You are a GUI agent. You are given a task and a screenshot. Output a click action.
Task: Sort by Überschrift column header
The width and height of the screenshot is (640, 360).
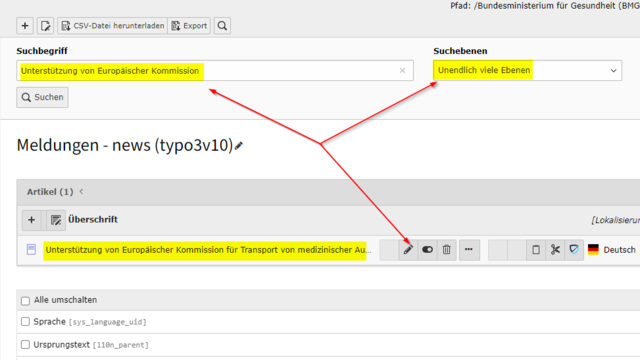click(x=93, y=220)
